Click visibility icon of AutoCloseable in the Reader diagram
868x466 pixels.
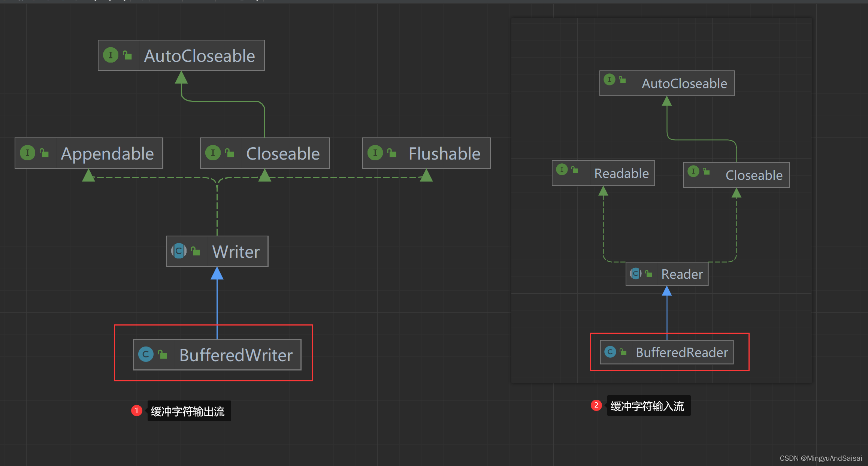click(623, 79)
